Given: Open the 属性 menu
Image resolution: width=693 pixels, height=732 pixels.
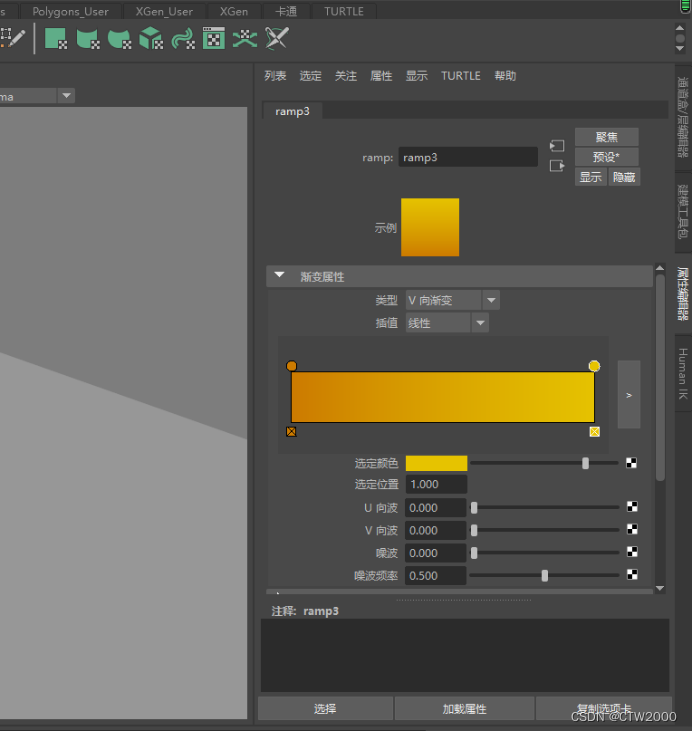Looking at the screenshot, I should (x=381, y=76).
